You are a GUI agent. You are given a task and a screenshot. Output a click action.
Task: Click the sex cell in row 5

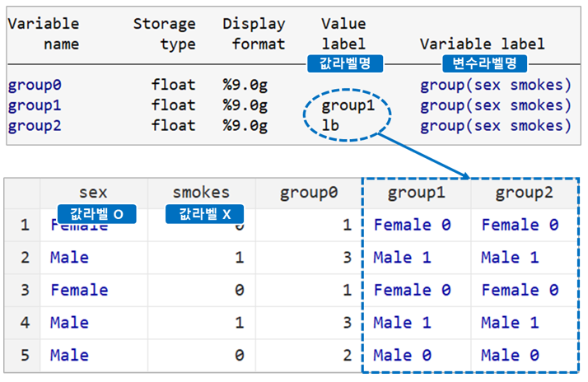(93, 355)
